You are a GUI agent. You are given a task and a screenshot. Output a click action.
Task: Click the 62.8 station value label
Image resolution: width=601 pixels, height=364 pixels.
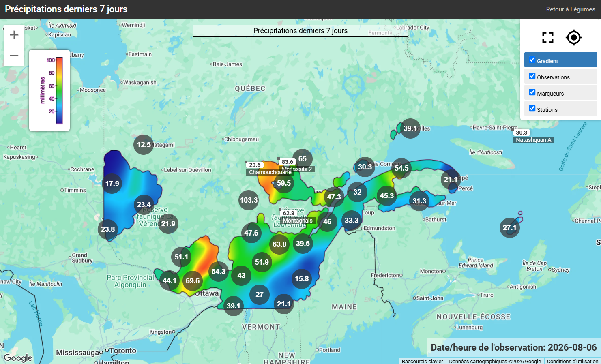click(x=289, y=213)
